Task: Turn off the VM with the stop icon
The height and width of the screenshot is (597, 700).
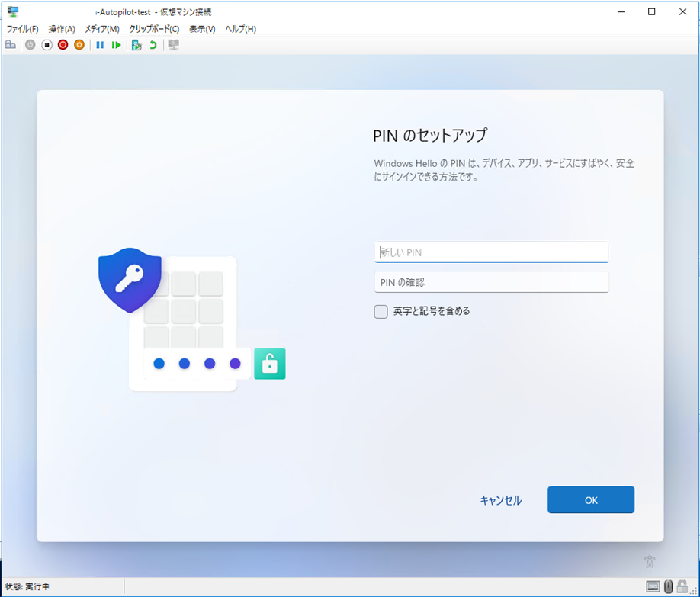Action: [47, 45]
